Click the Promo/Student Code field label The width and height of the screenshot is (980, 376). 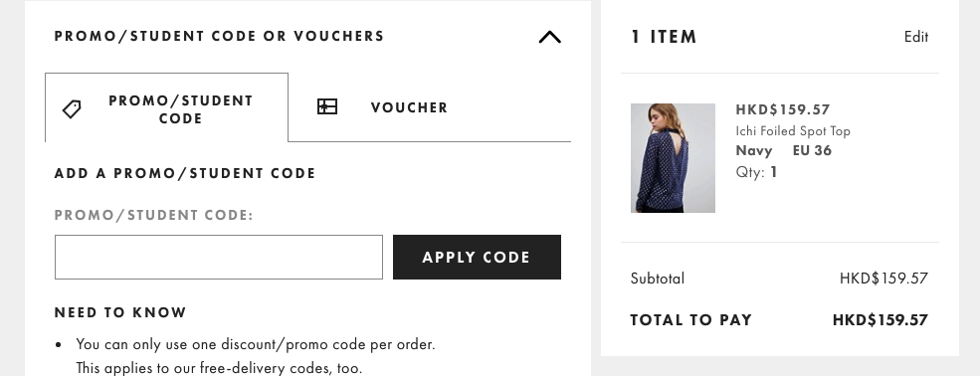tap(154, 215)
